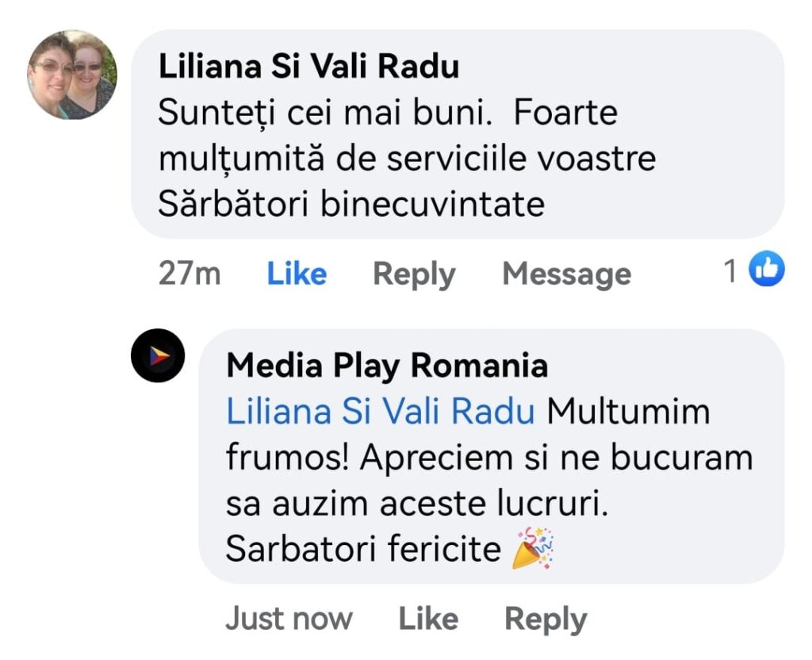Click the "mulțumită de serviciile voastre" line
Screen dimensions: 812x660
coord(407,159)
